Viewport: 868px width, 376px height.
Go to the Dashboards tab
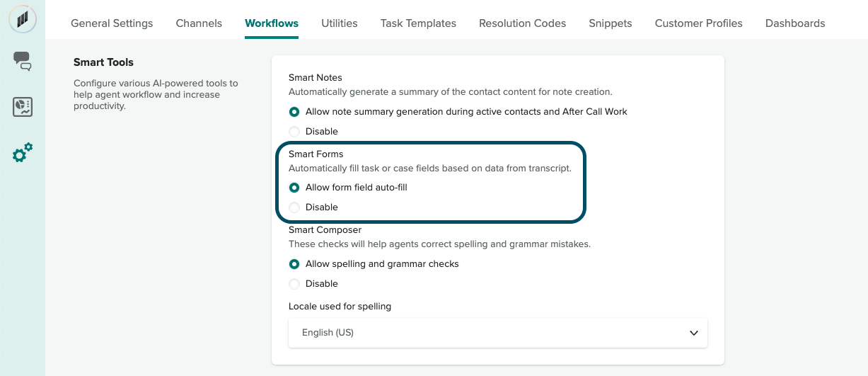pyautogui.click(x=795, y=23)
